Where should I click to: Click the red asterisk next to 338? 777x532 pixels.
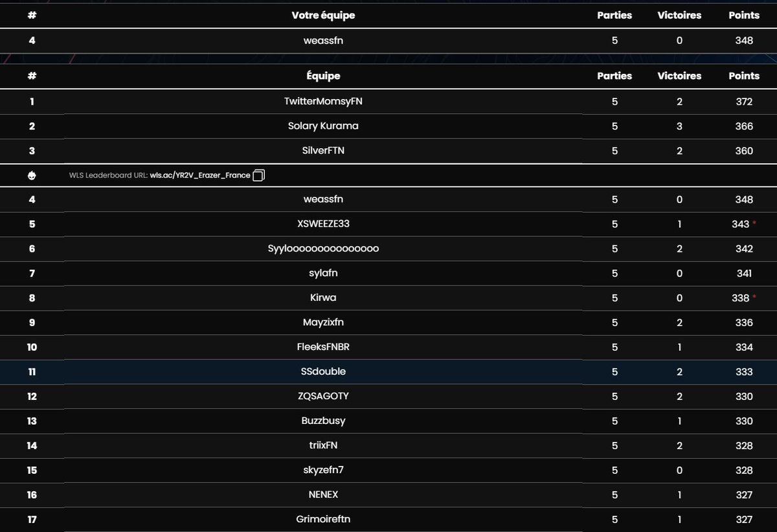tap(754, 297)
